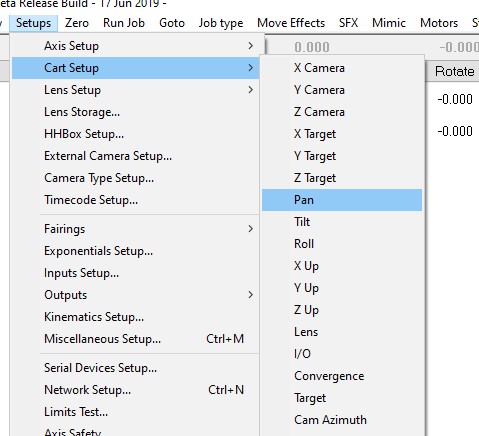Select I/O in Cart Setup submenu
Image resolution: width=479 pixels, height=436 pixels.
(342, 354)
